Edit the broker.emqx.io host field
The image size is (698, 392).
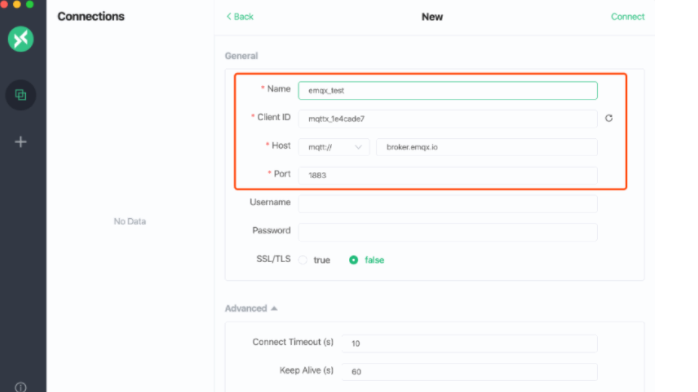tap(487, 147)
